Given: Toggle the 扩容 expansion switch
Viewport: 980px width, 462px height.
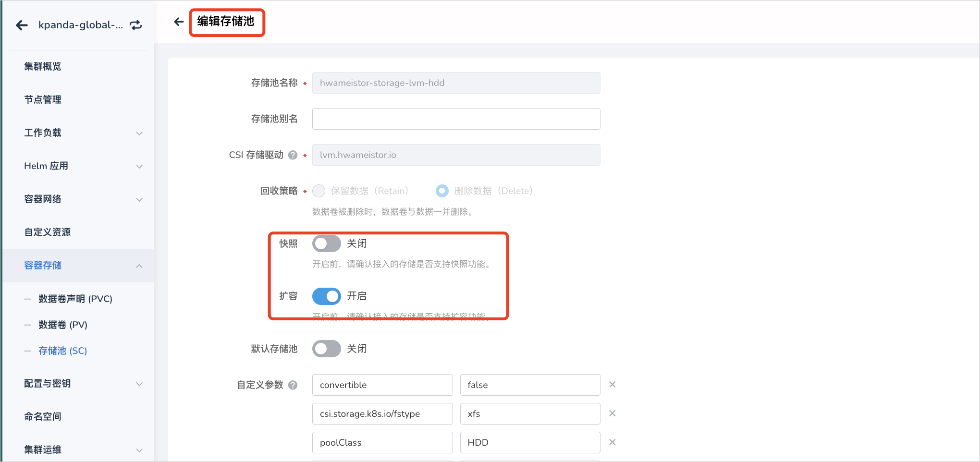Looking at the screenshot, I should coord(327,296).
